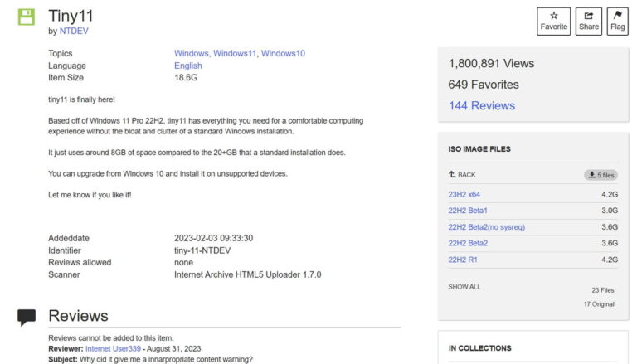Download the 22H2 Beta1 ISO
This screenshot has height=364, width=637.
468,211
